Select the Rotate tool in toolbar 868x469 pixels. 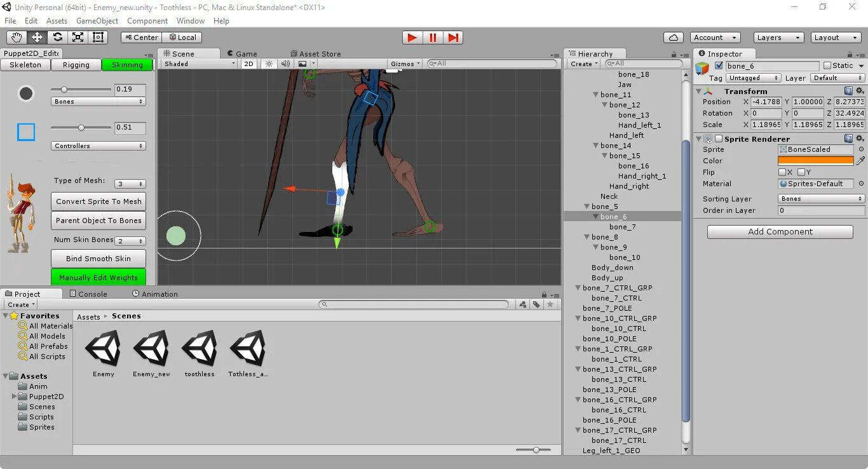(57, 37)
